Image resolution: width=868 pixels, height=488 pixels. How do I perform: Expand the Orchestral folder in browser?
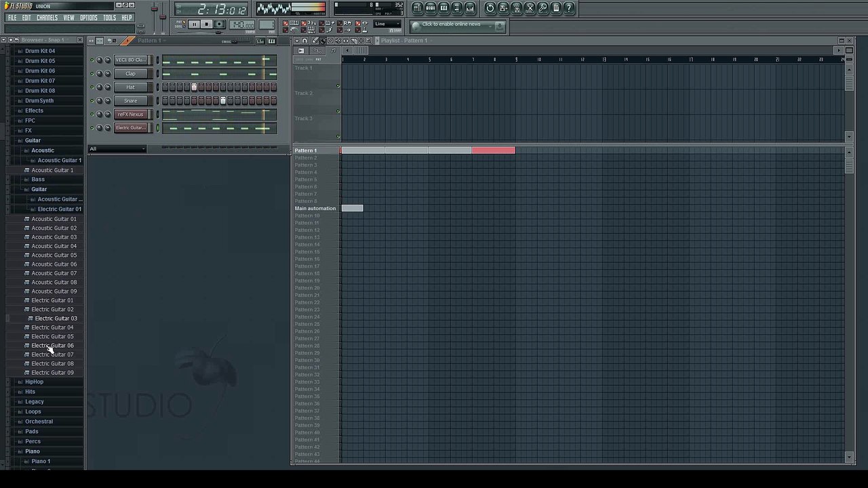[x=39, y=422]
